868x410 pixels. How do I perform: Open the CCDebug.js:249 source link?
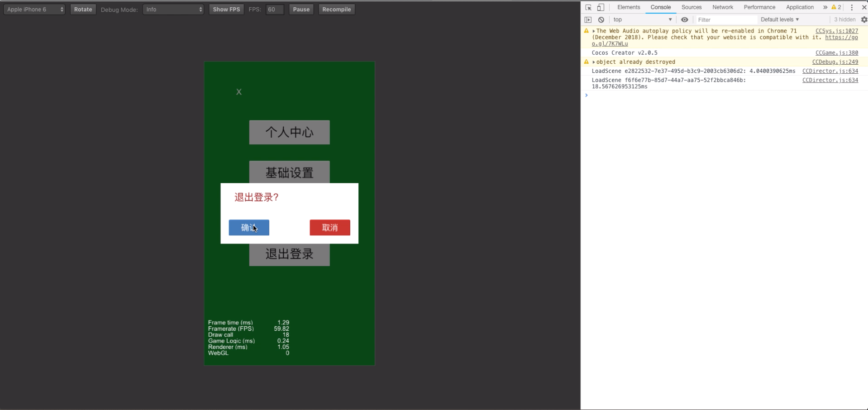pos(835,62)
